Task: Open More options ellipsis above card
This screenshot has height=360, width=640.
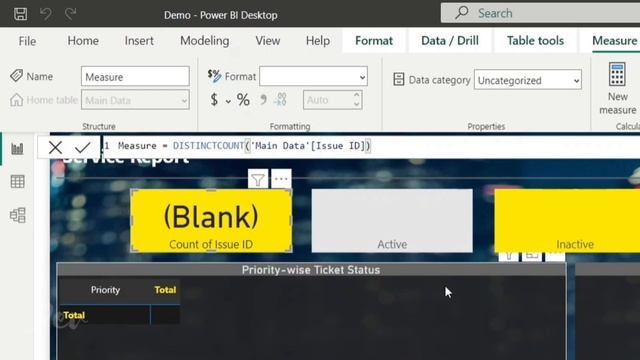Action: [x=281, y=179]
